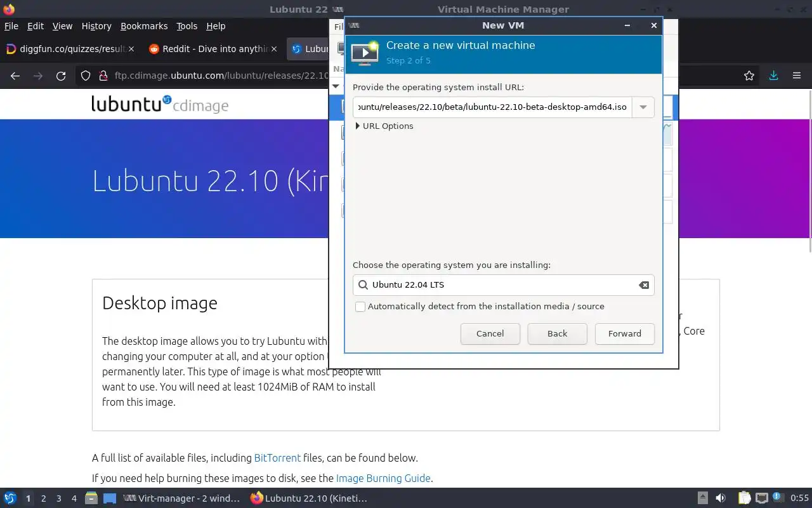Switch to the Reddit tab
Viewport: 812px width, 508px height.
pyautogui.click(x=214, y=49)
